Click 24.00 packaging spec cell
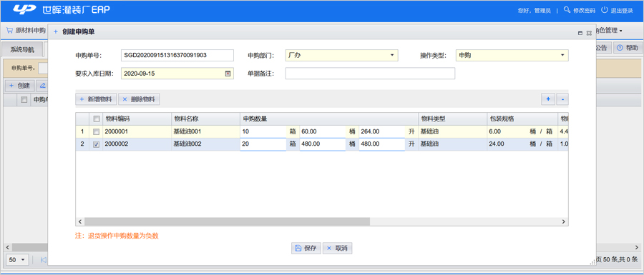The width and height of the screenshot is (644, 275). point(522,144)
